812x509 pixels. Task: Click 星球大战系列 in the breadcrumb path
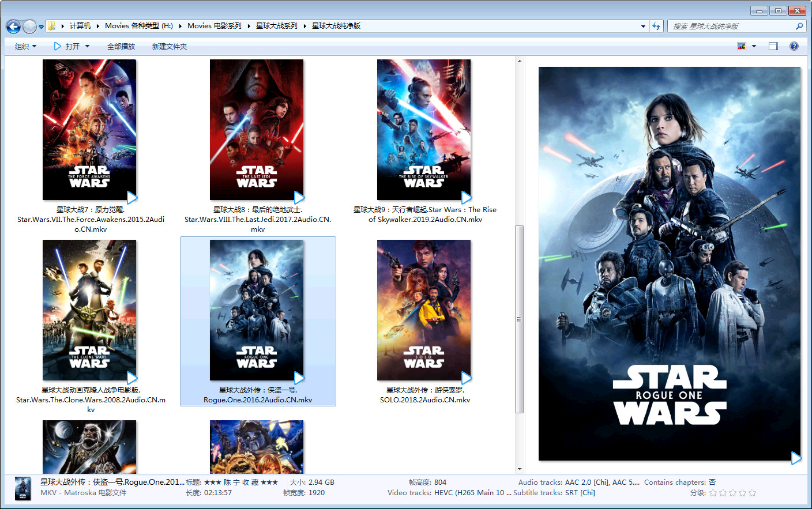tap(277, 26)
